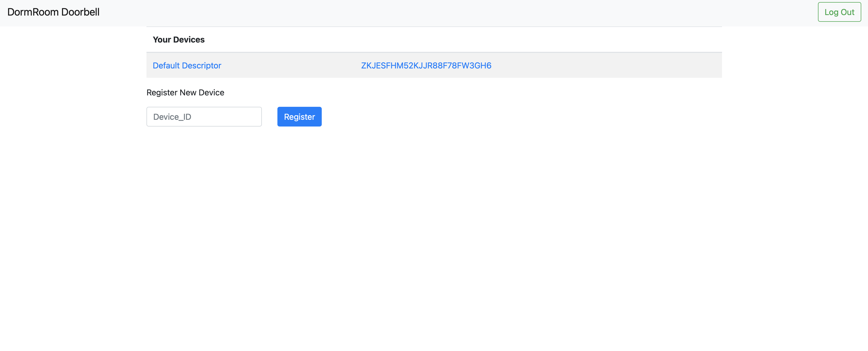Image resolution: width=868 pixels, height=351 pixels.
Task: Click empty white area below the form
Action: [x=434, y=236]
